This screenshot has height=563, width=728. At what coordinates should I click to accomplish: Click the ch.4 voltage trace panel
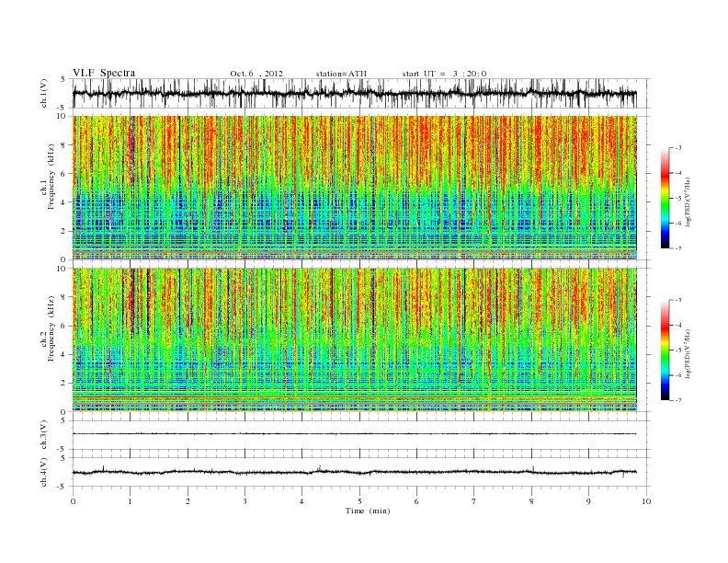(x=360, y=472)
